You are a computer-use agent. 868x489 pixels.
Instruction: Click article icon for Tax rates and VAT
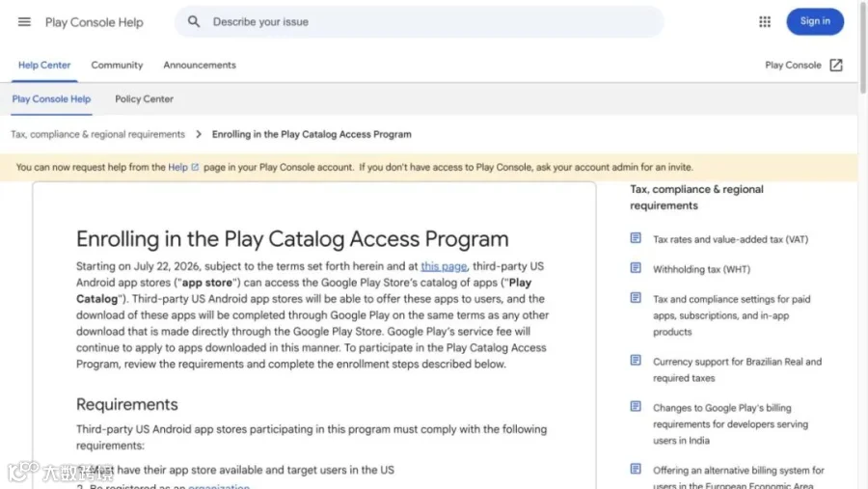[x=636, y=238]
